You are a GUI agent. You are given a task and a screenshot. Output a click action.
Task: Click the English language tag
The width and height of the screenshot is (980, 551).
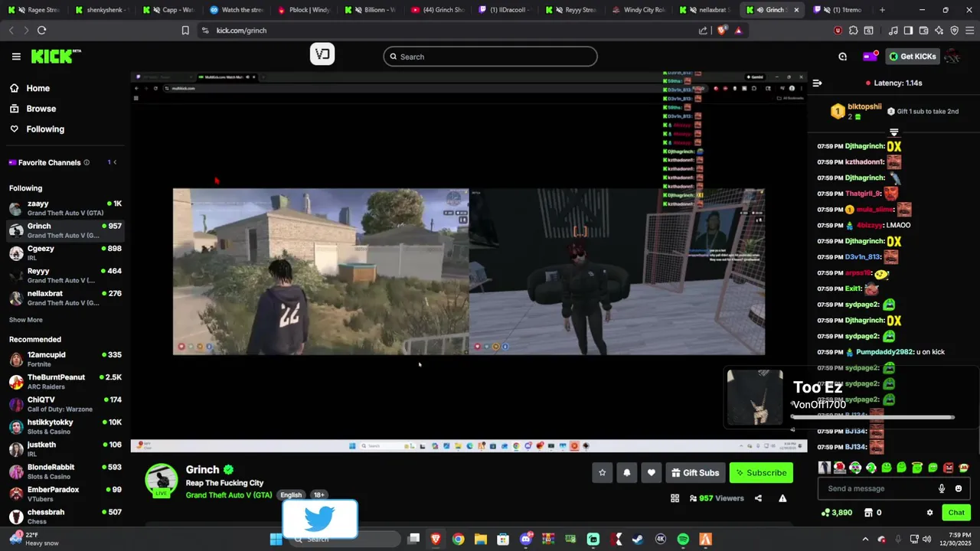291,495
